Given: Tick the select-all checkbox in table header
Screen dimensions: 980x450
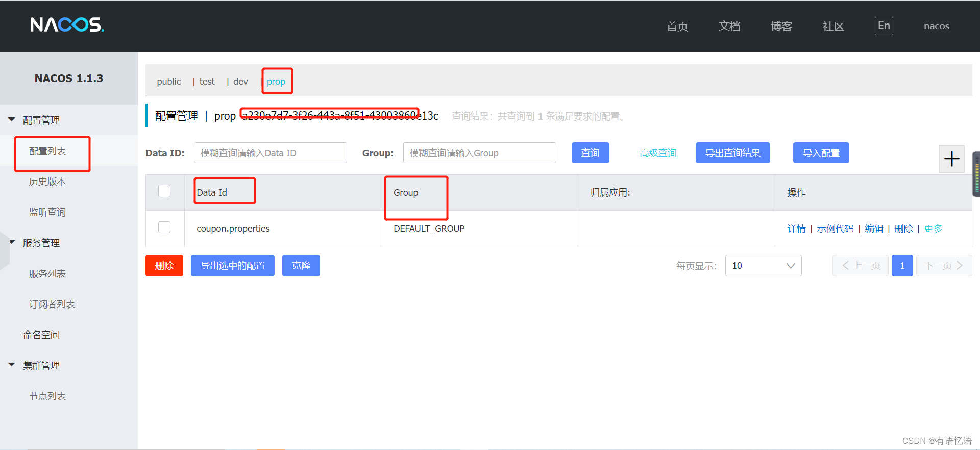Looking at the screenshot, I should coord(164,191).
